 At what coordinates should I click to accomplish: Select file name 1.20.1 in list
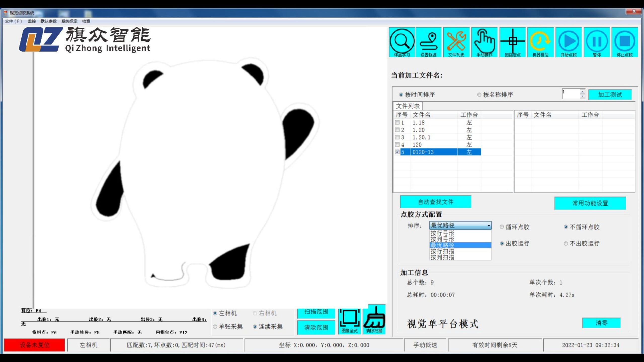(x=421, y=137)
